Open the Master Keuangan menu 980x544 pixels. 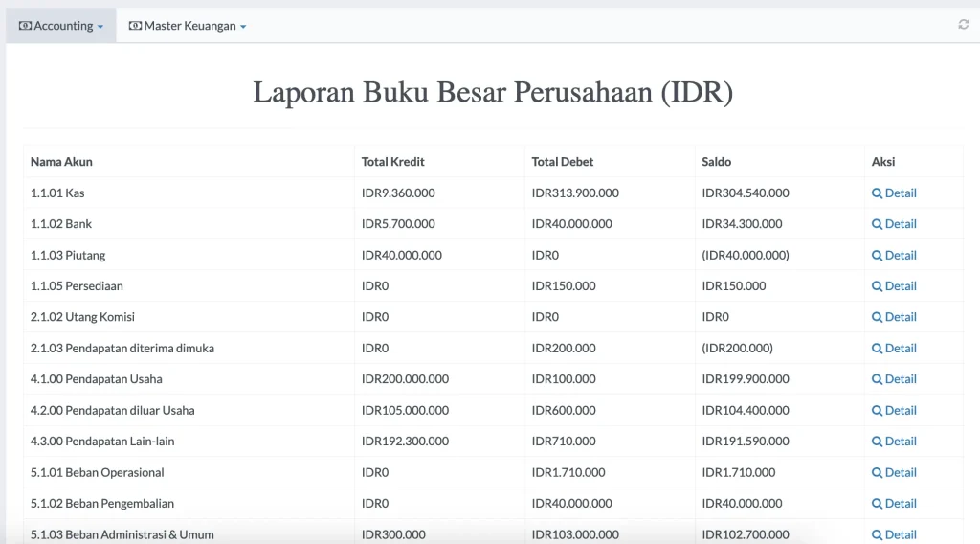189,26
